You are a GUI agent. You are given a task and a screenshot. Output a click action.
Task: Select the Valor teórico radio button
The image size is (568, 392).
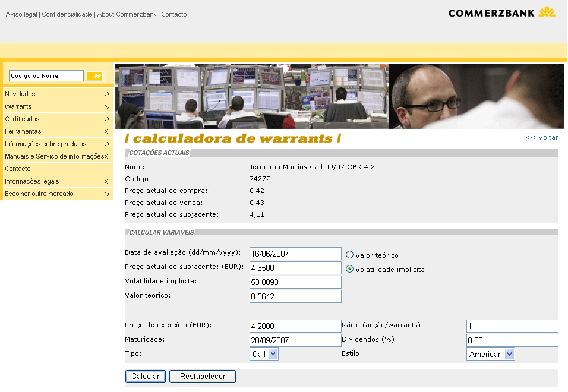click(349, 255)
